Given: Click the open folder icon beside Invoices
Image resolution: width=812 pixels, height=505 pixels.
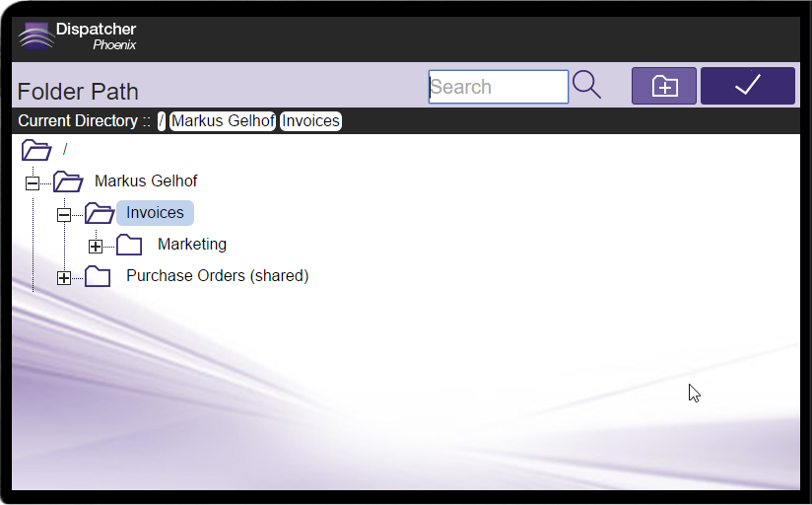Looking at the screenshot, I should click(x=100, y=213).
